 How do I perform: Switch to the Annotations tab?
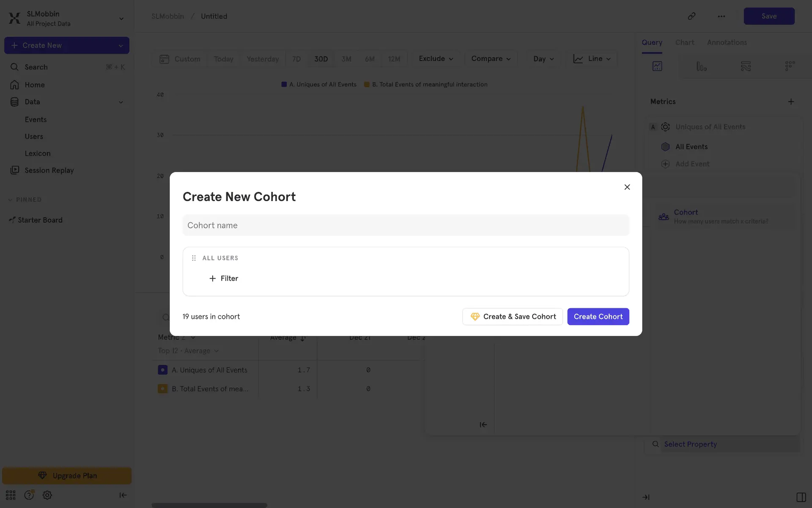tap(727, 42)
